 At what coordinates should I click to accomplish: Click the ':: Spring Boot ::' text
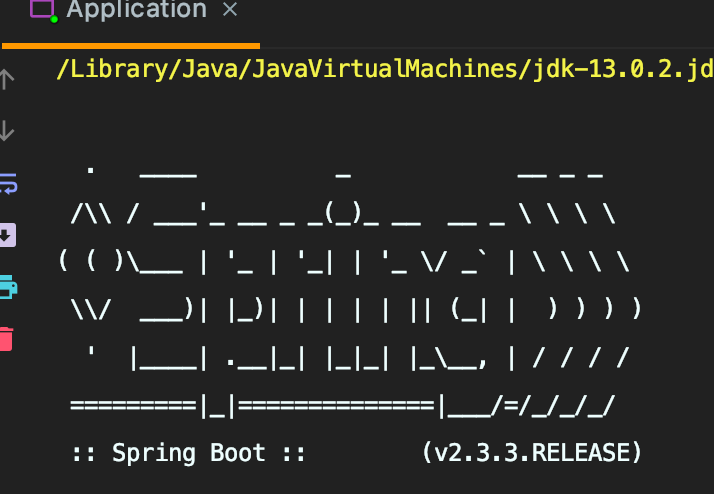(x=189, y=453)
